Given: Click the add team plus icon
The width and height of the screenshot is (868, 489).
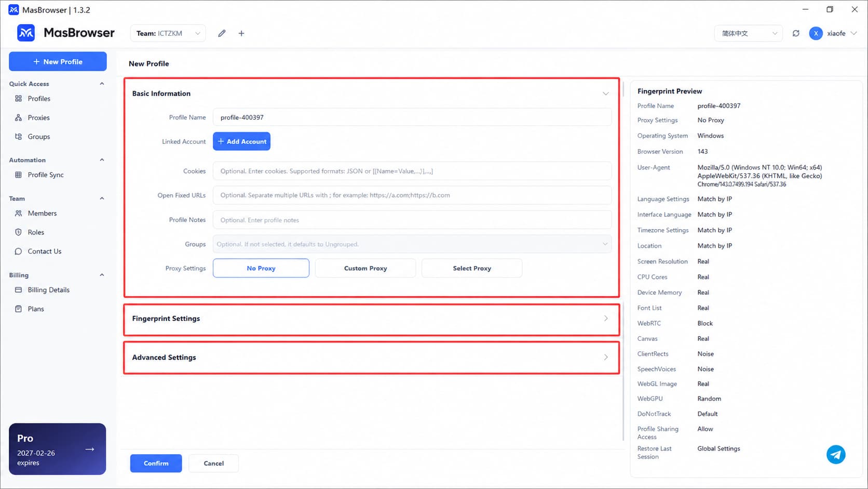Looking at the screenshot, I should tap(241, 33).
